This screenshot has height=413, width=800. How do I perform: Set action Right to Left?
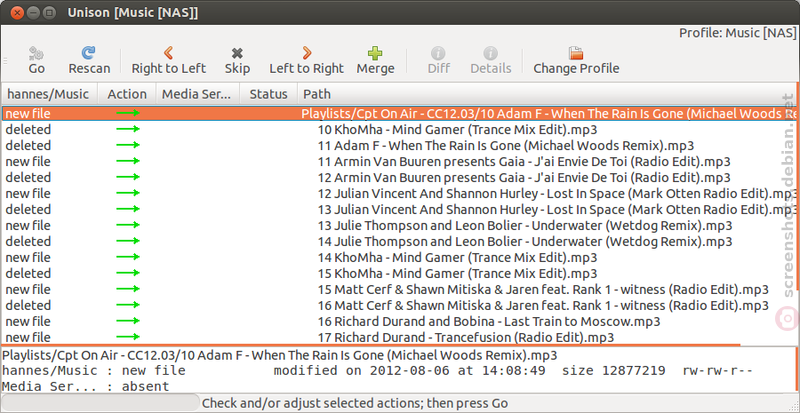pyautogui.click(x=168, y=60)
